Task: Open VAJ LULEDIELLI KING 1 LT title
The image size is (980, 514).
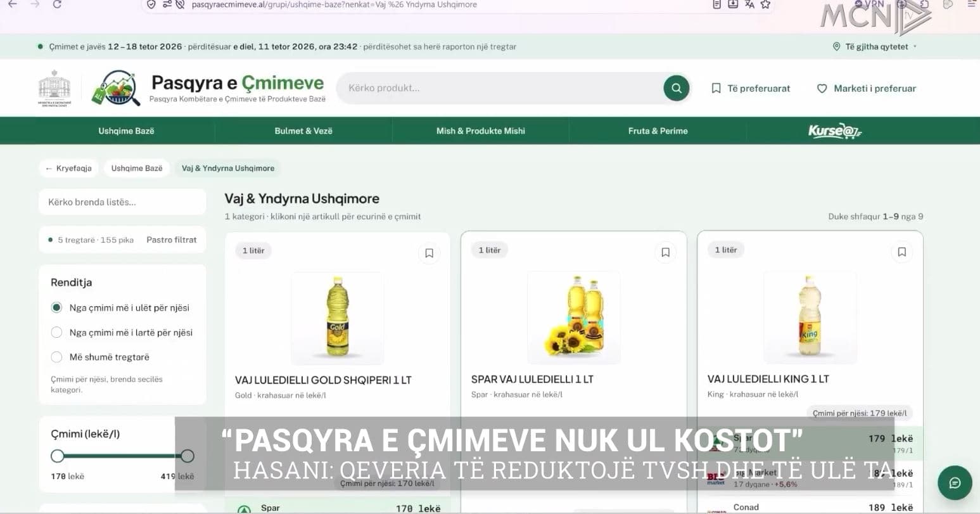Action: (x=768, y=379)
